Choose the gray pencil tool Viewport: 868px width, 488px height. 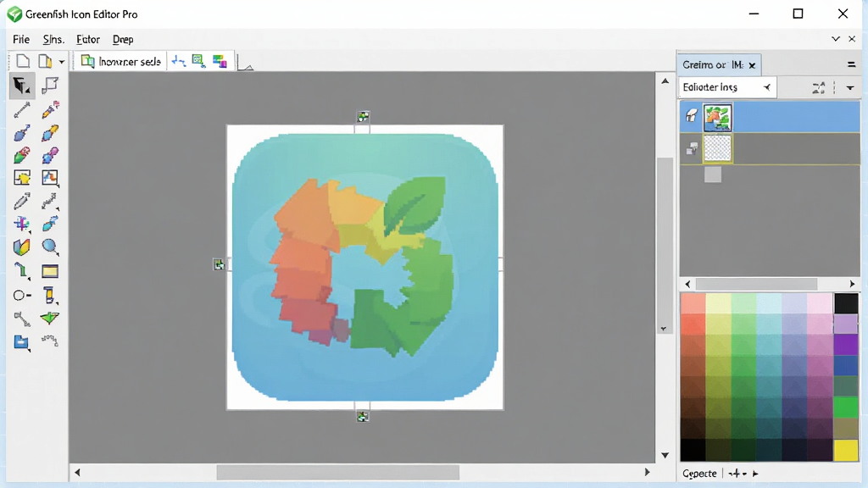pyautogui.click(x=21, y=201)
